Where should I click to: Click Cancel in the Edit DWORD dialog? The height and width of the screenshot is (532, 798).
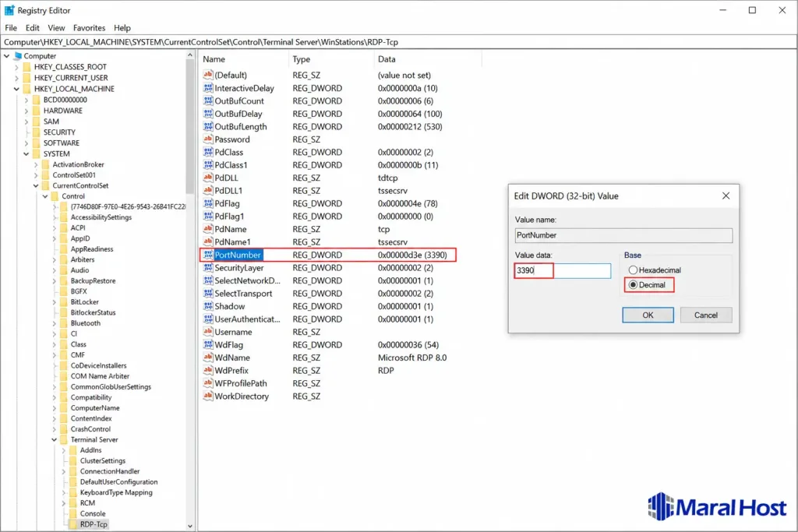[x=706, y=315]
